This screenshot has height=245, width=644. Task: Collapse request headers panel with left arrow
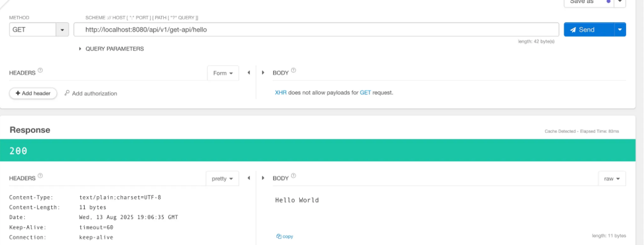point(248,73)
